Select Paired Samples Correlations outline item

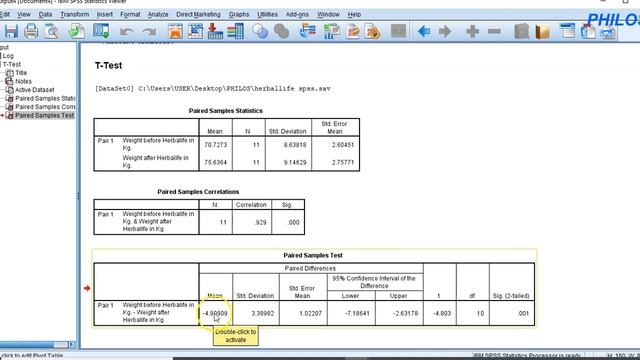click(x=45, y=107)
